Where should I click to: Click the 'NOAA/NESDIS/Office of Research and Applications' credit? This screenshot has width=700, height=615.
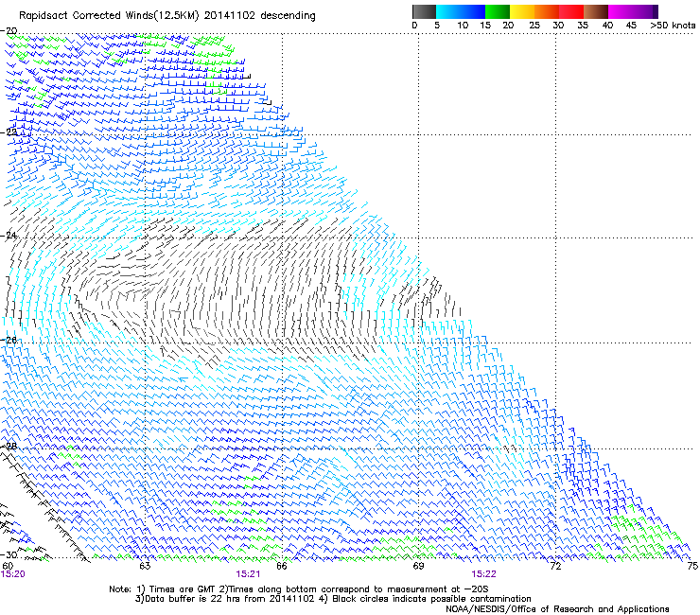click(557, 609)
